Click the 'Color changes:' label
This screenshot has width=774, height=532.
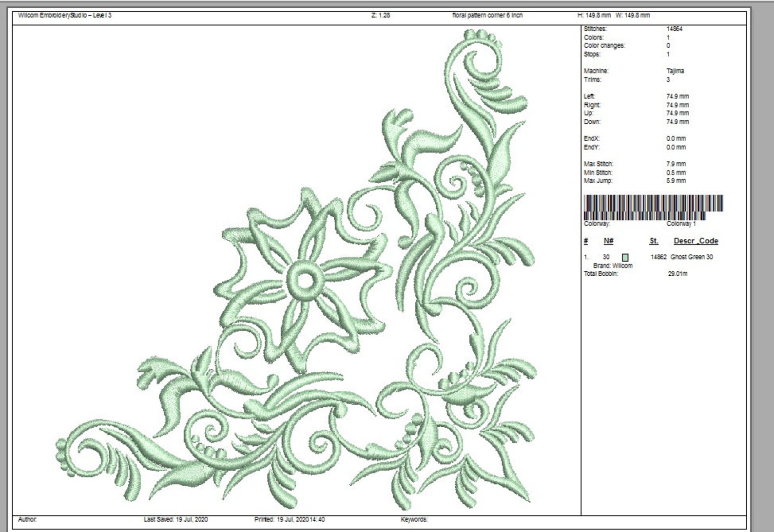coord(604,46)
